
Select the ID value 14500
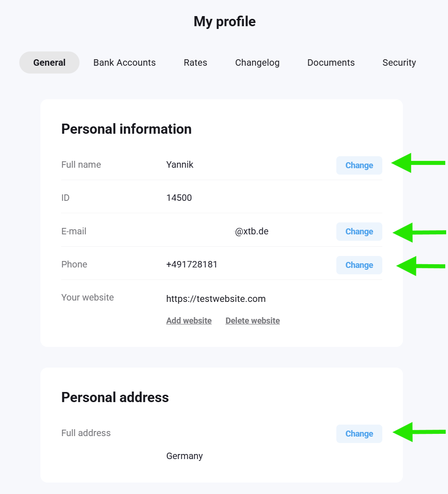click(x=179, y=198)
